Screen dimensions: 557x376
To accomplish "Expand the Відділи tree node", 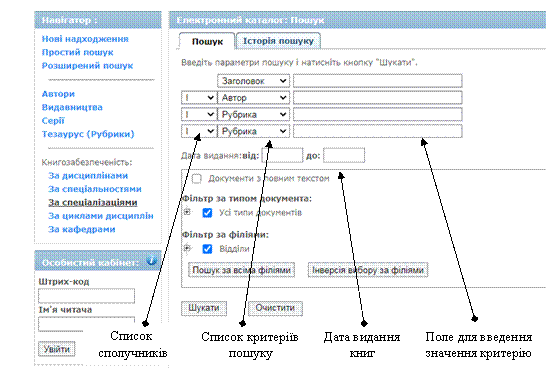I will coord(187,248).
